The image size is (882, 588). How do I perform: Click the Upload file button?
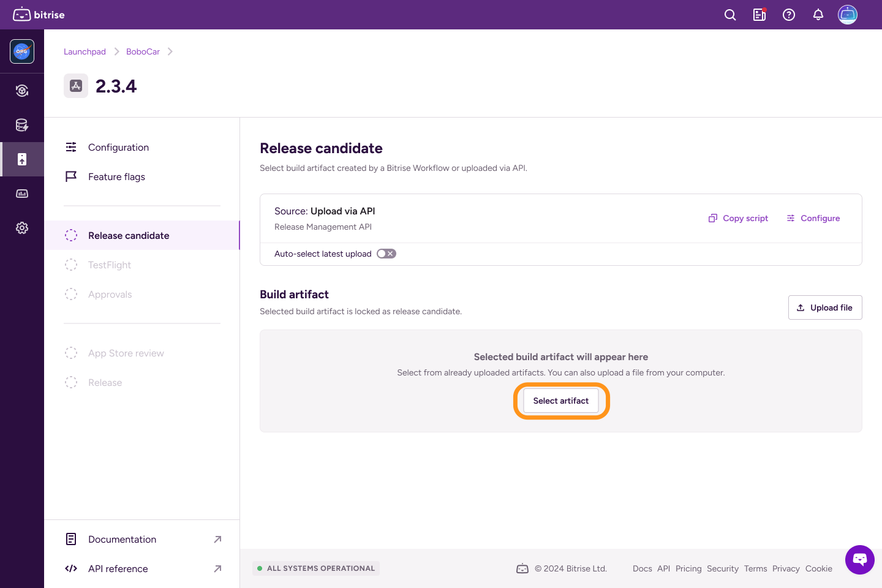(x=825, y=307)
